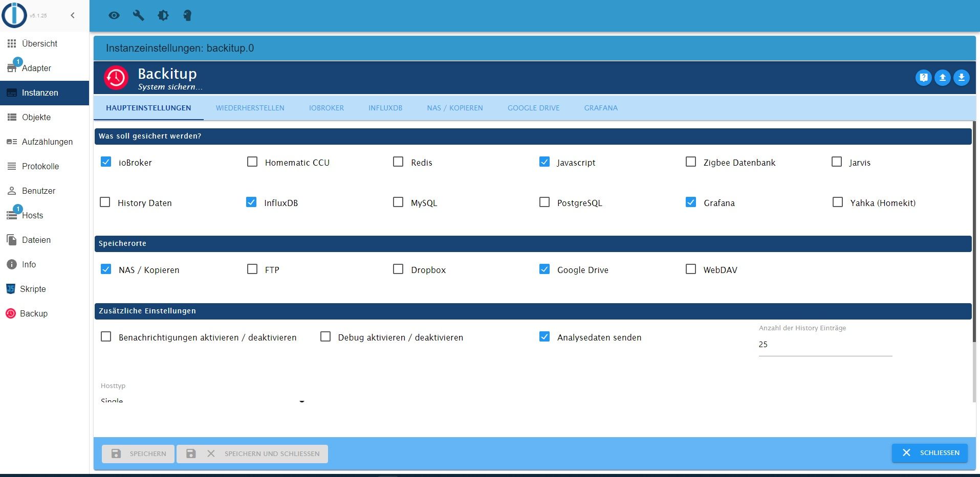Switch to the Wiederherstellen tab
Image resolution: width=980 pixels, height=477 pixels.
[250, 108]
